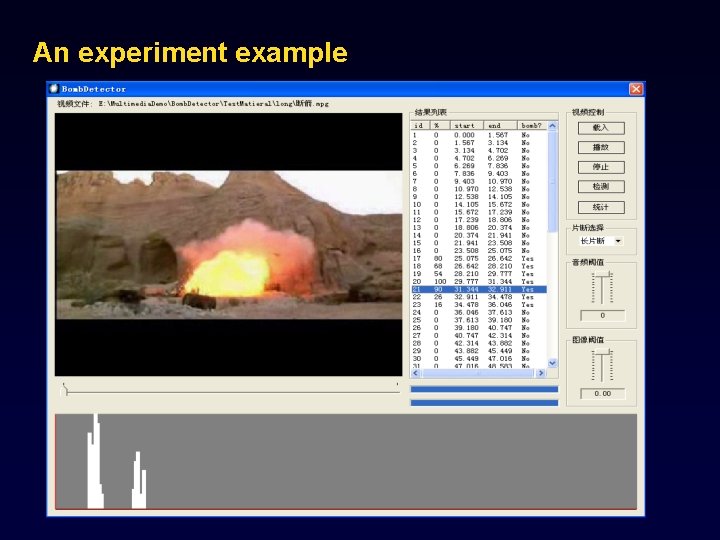Viewport: 720px width, 540px height.
Task: Sort results by the % column header
Action: (x=440, y=125)
